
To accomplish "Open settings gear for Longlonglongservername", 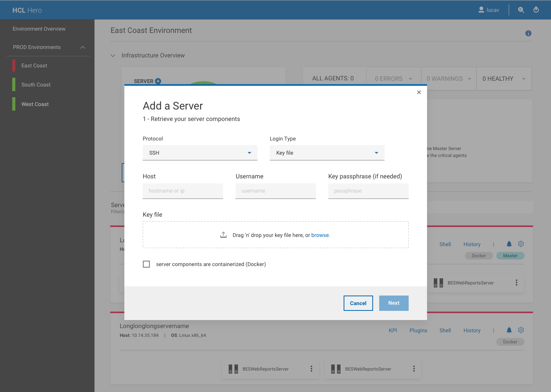I will tap(521, 330).
